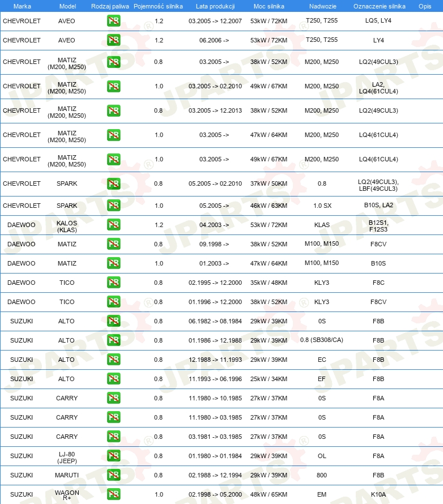Image resolution: width=443 pixels, height=504 pixels.
Task: Select the KALOS (KLAS) model cell
Action: [67, 227]
